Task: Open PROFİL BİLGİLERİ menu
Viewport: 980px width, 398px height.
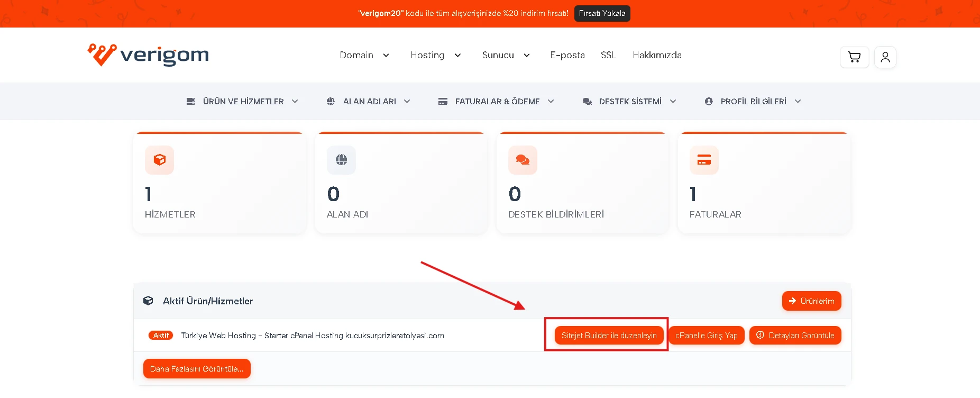Action: point(753,101)
